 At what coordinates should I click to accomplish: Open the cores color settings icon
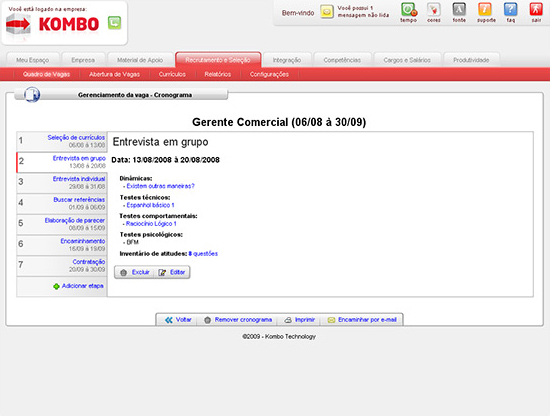pos(434,9)
